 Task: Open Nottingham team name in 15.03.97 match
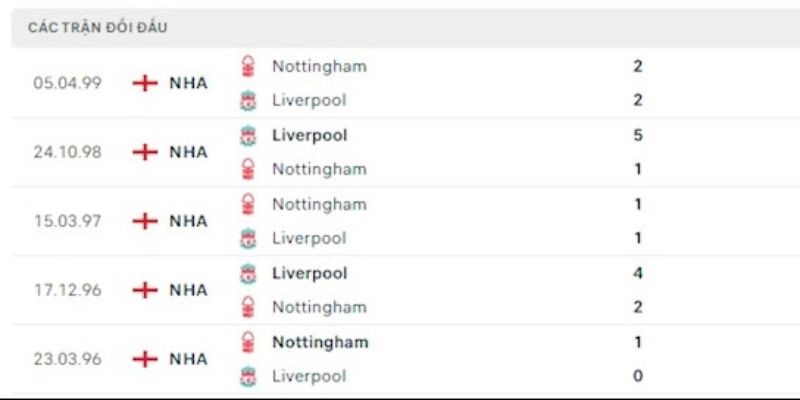(x=319, y=204)
